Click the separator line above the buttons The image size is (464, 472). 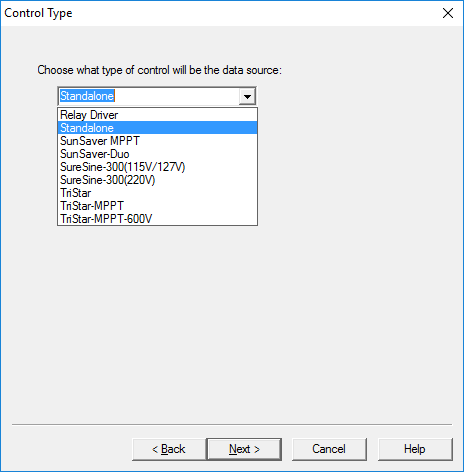[232, 424]
